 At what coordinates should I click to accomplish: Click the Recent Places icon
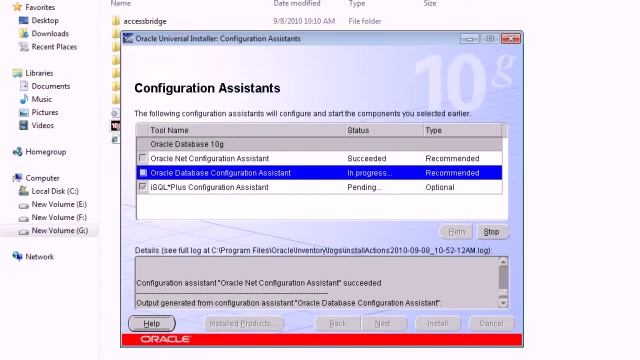24,47
